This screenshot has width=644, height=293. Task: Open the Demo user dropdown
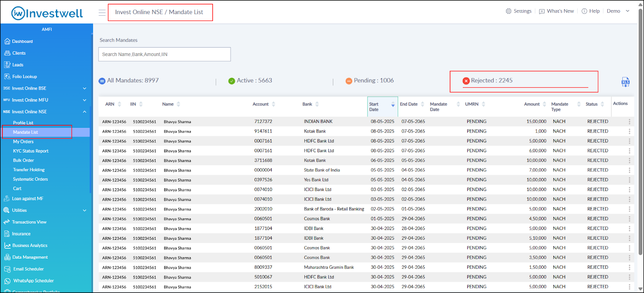tap(618, 11)
